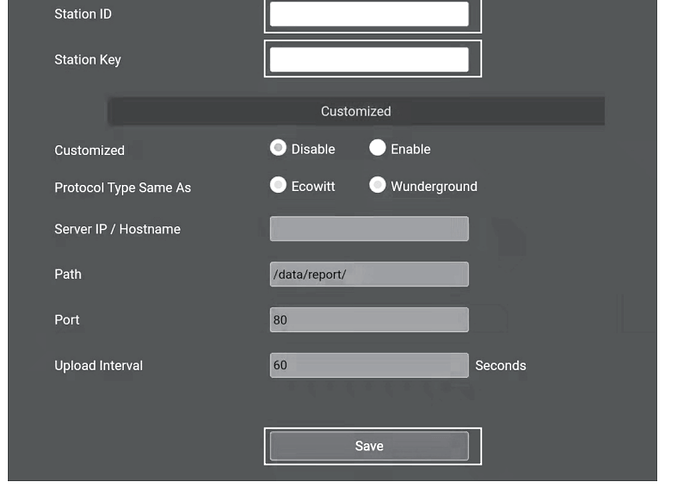This screenshot has width=690, height=495.
Task: Click the 'Seconds' unit text
Action: tap(501, 366)
